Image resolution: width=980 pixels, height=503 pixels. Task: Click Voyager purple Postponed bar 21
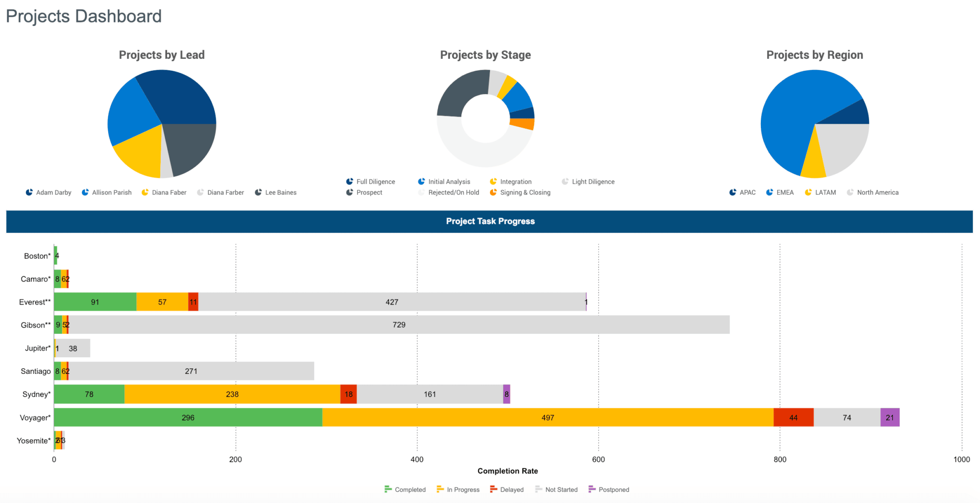tap(890, 417)
